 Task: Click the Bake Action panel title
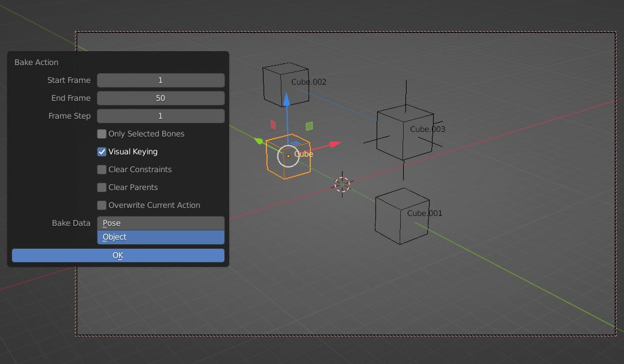point(36,62)
